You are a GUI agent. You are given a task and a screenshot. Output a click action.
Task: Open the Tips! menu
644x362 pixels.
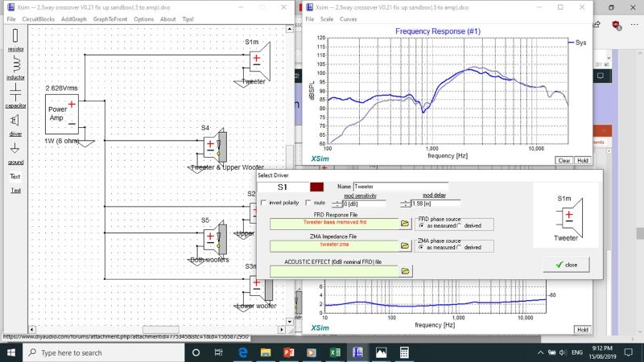(188, 19)
